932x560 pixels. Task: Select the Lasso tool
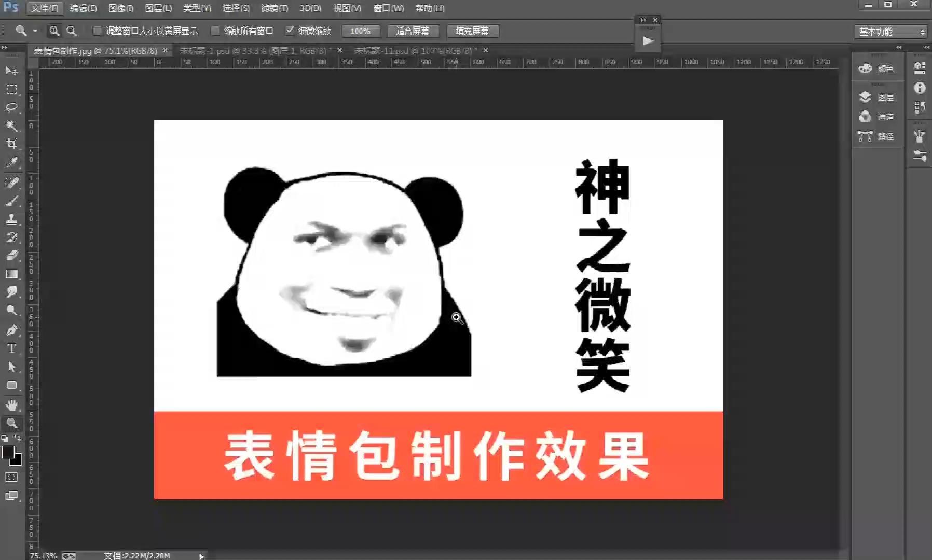11,107
